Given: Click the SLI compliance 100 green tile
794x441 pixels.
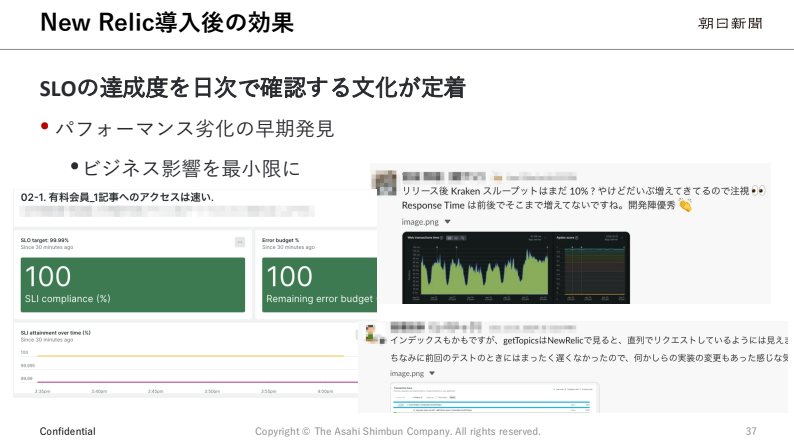Looking at the screenshot, I should pos(133,285).
